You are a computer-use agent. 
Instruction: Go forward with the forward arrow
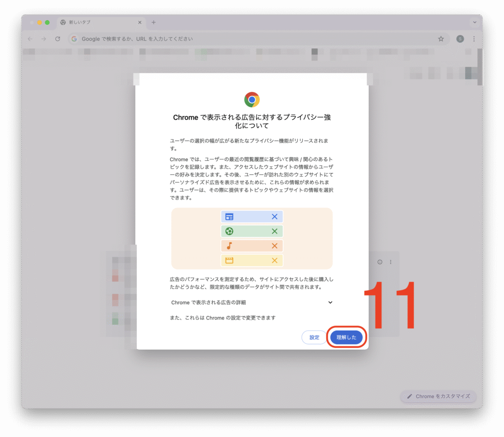click(44, 39)
